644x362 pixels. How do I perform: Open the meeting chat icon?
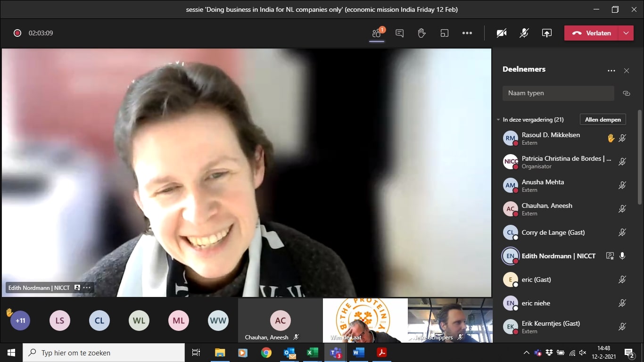click(x=399, y=33)
